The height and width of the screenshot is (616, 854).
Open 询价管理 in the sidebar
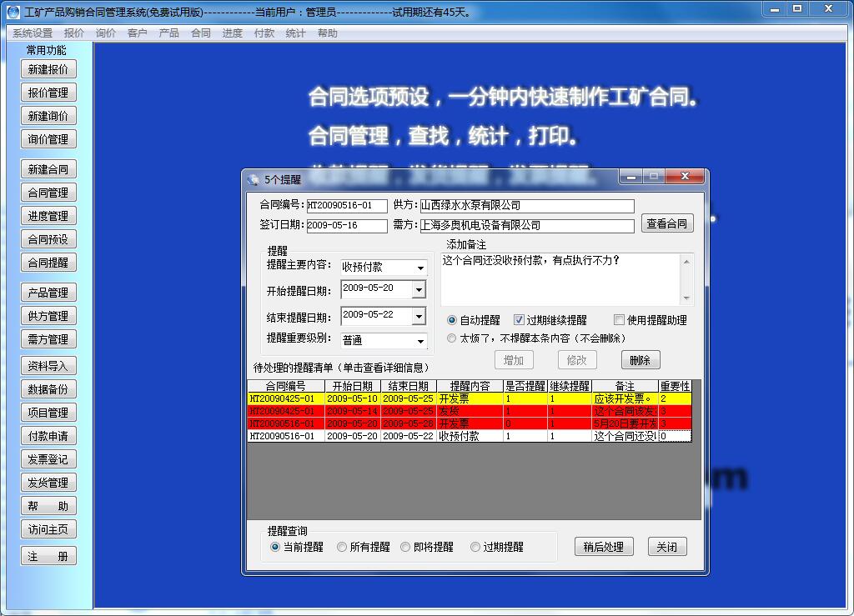[x=48, y=139]
